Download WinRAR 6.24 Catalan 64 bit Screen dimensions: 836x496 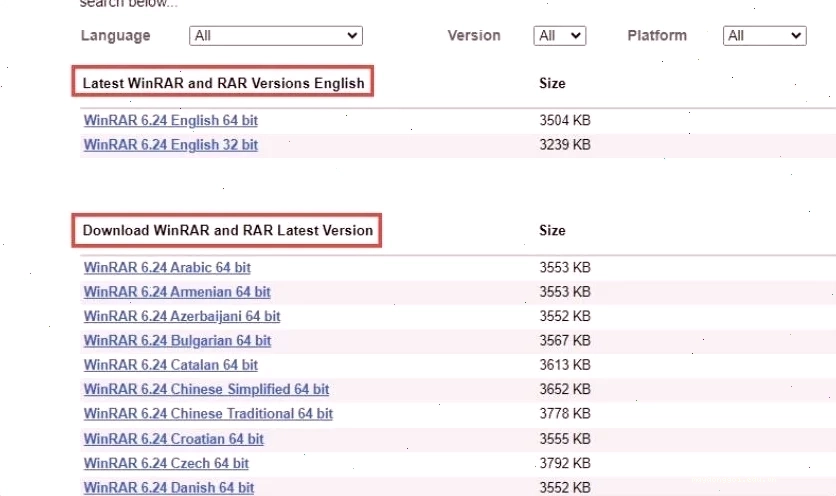click(x=171, y=365)
